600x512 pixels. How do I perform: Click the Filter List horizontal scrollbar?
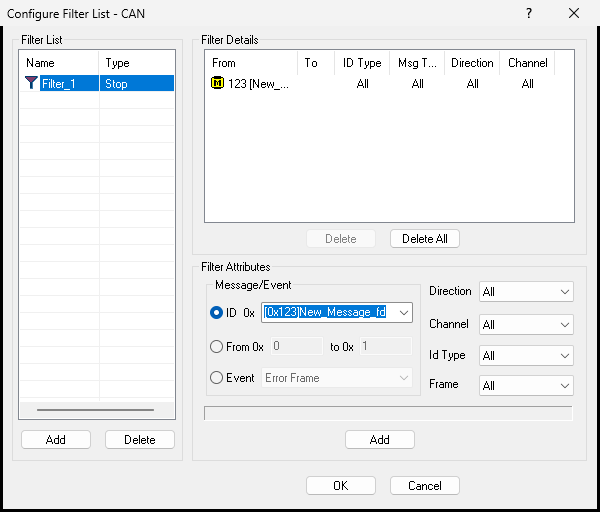[96, 410]
